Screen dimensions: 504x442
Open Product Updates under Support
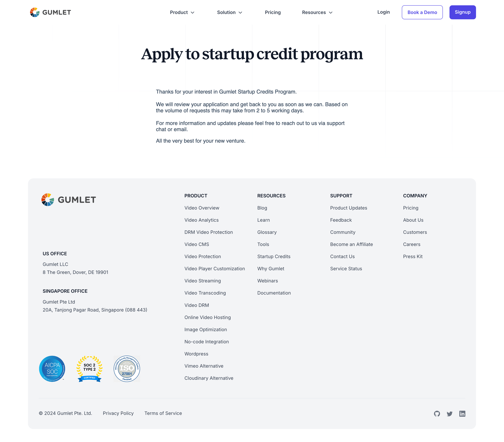coord(348,208)
